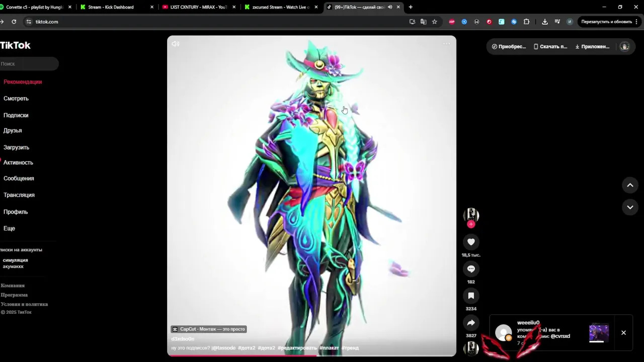Open Сообщения in the sidebar
Image resolution: width=644 pixels, height=362 pixels.
pyautogui.click(x=19, y=178)
